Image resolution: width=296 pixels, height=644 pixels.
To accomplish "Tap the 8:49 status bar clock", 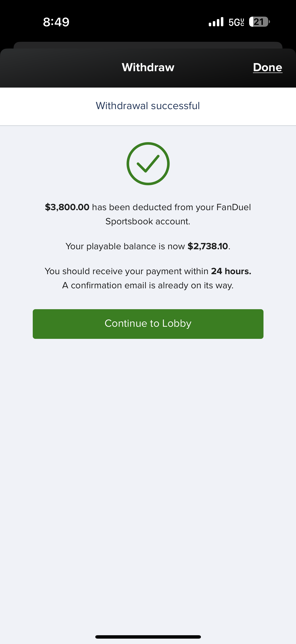I will pos(56,22).
